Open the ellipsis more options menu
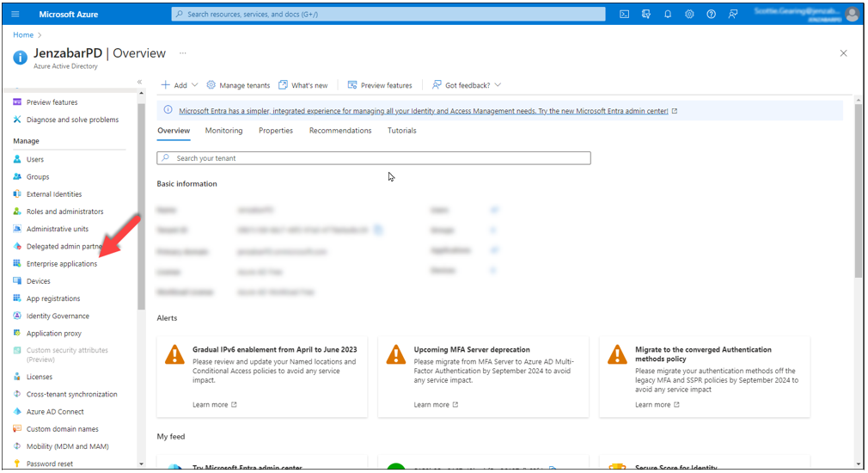 (183, 53)
